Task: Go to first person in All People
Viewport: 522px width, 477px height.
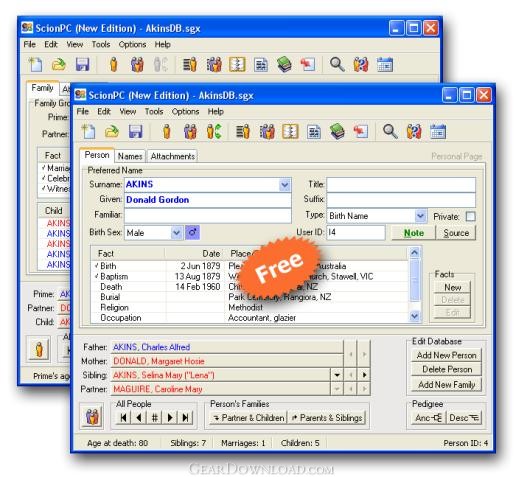Action: tap(123, 417)
